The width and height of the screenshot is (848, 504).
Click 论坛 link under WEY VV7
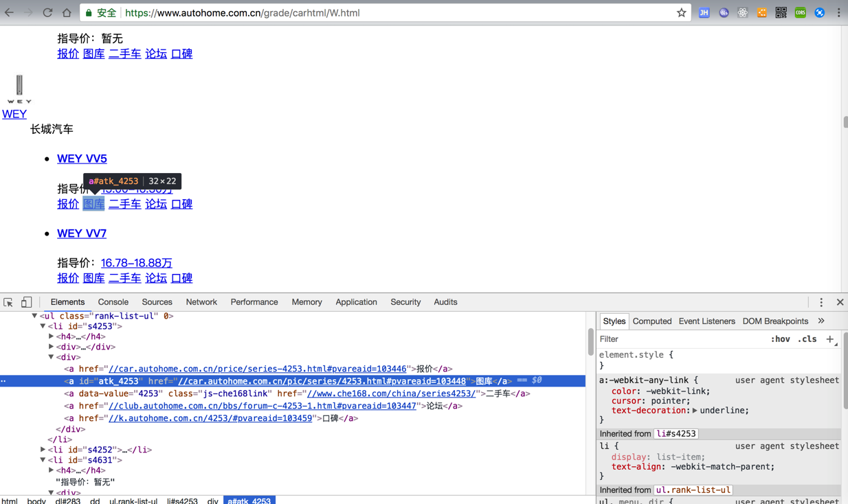click(x=156, y=278)
